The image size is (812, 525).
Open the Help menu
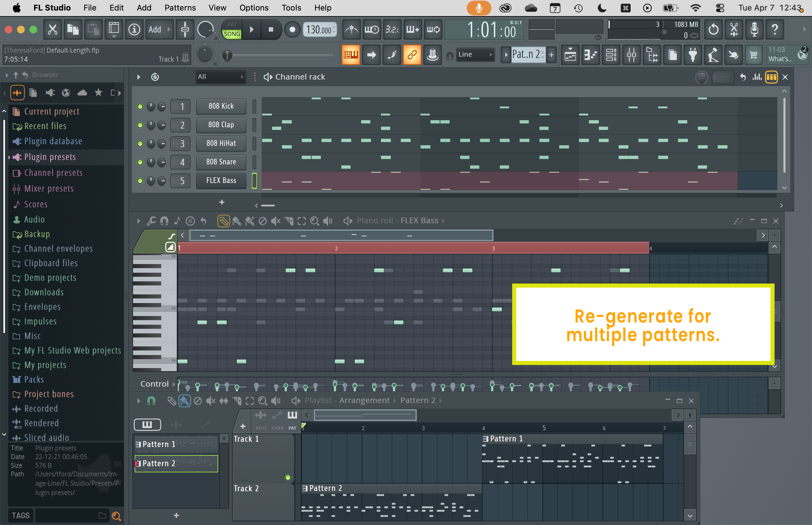tap(323, 8)
